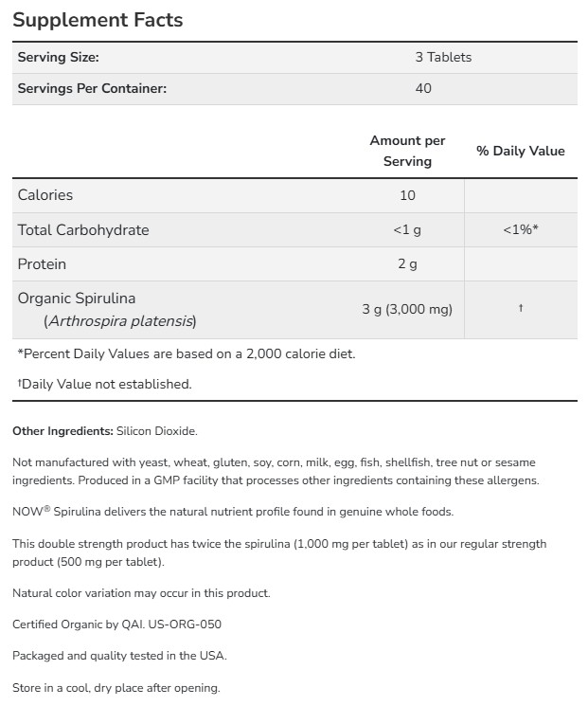588x706 pixels.
Task: Click the Amount per Serving column header
Action: (407, 151)
